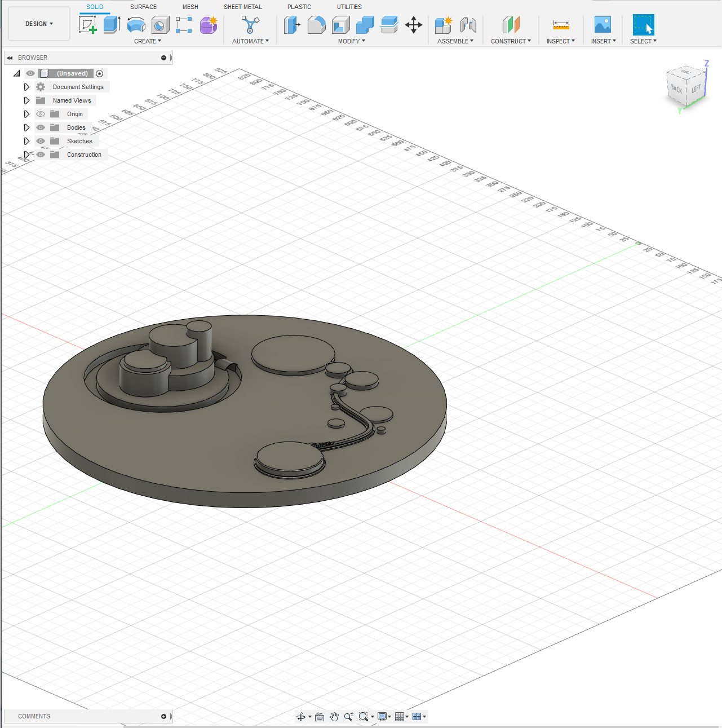Show the hidden Origin folder
Viewport: 722px width, 728px height.
click(41, 114)
